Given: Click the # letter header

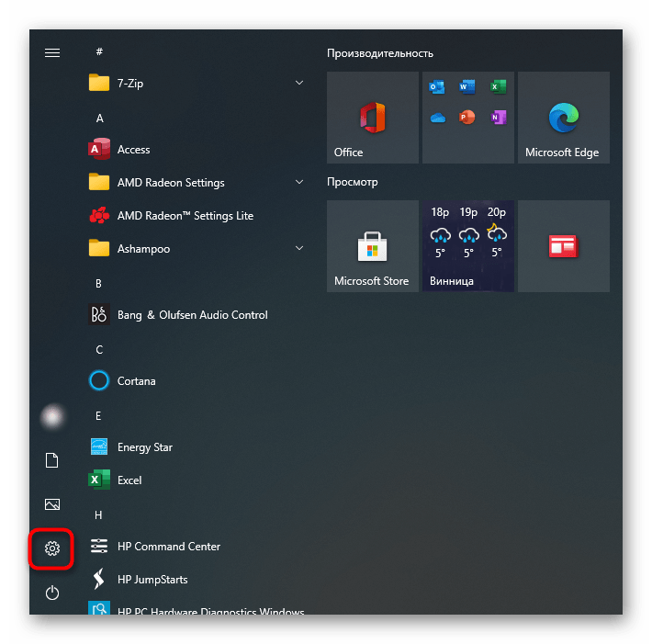Looking at the screenshot, I should tap(99, 51).
